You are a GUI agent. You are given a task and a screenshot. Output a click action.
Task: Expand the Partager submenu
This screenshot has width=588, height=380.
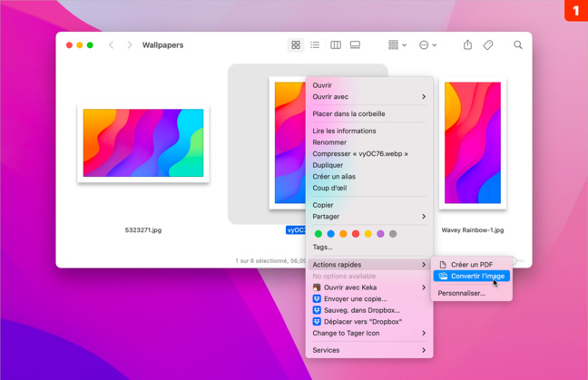click(369, 216)
